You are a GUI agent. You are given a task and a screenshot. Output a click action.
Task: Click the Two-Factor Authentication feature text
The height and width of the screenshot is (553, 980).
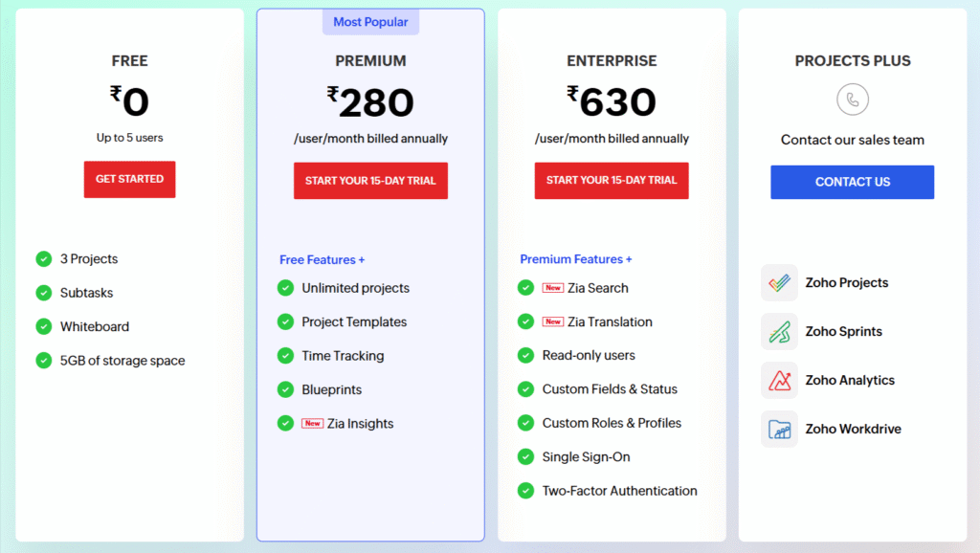(x=619, y=491)
